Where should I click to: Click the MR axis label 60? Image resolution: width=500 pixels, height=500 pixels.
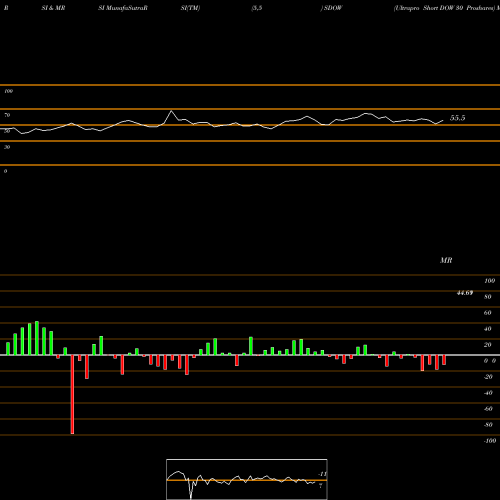[487, 313]
